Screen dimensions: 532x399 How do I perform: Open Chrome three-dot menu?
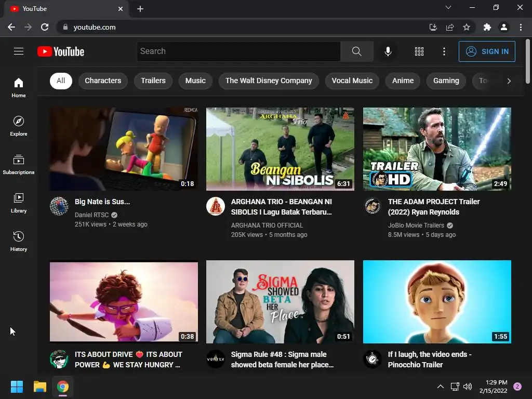pos(521,27)
